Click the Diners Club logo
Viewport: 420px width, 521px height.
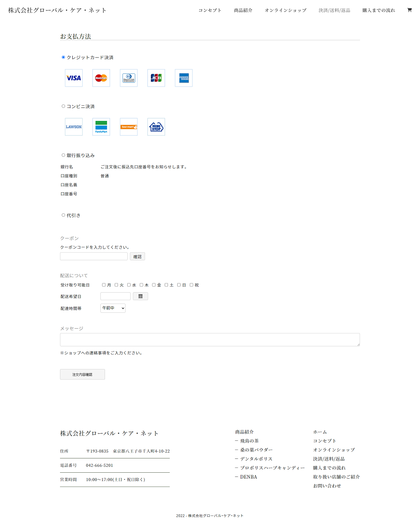pyautogui.click(x=129, y=78)
